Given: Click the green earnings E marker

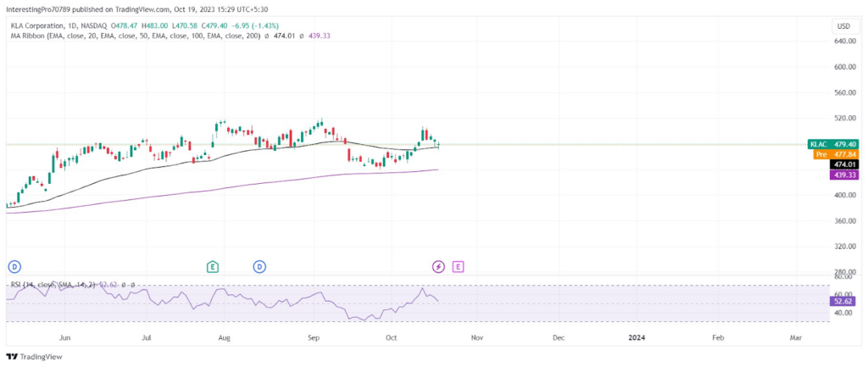Looking at the screenshot, I should 212,267.
